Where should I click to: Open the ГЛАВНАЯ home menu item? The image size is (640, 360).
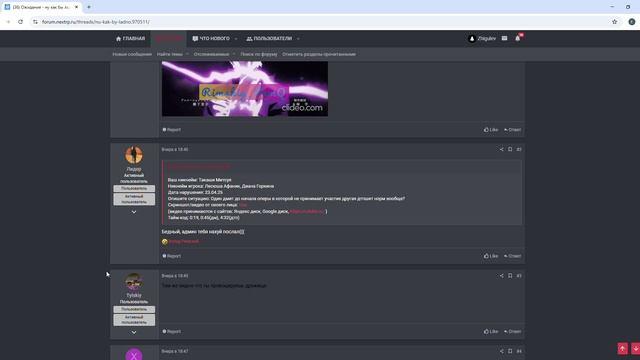point(130,39)
